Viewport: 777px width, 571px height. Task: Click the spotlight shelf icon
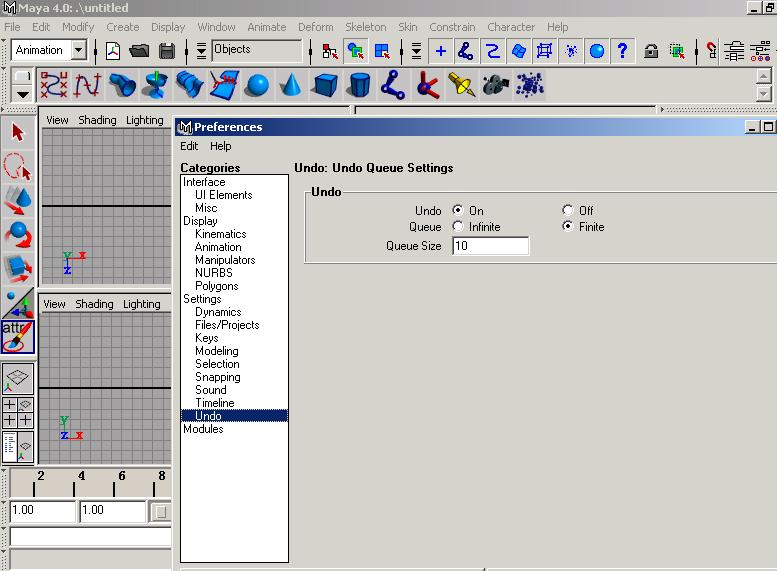[461, 85]
